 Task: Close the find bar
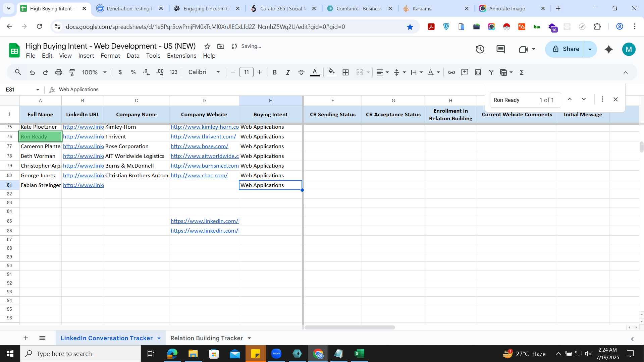(x=615, y=99)
